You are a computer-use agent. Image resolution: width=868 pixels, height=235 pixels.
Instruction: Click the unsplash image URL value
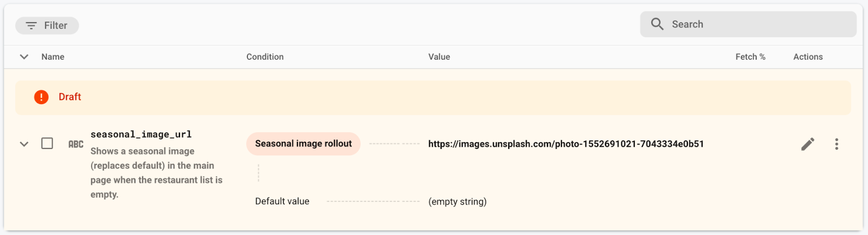coord(566,144)
